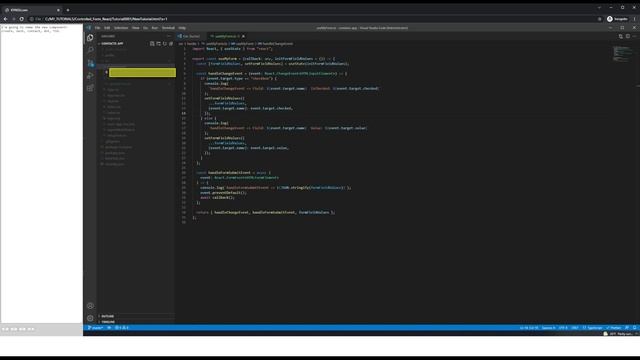
Task: Change encoding via UTF-8 indicator
Action: 563,328
